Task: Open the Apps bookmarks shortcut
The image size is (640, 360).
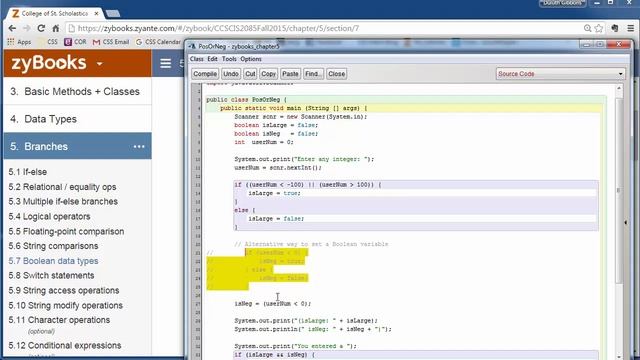Action: point(19,42)
